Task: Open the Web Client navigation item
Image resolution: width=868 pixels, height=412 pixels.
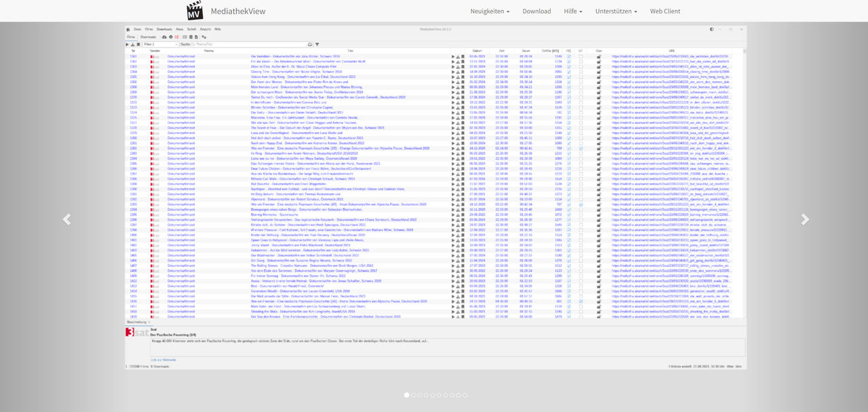Action: click(x=665, y=11)
